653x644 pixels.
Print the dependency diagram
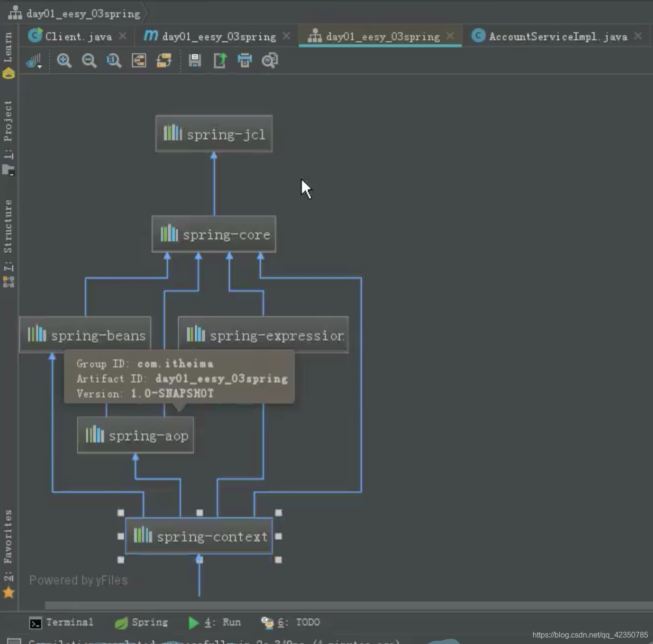[245, 60]
